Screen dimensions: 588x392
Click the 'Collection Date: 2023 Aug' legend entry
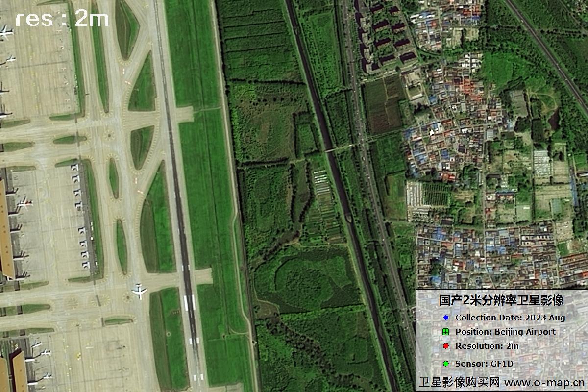(510, 318)
